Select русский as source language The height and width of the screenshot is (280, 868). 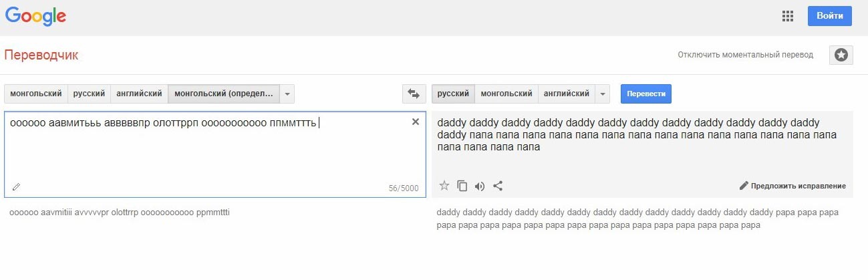coord(89,94)
